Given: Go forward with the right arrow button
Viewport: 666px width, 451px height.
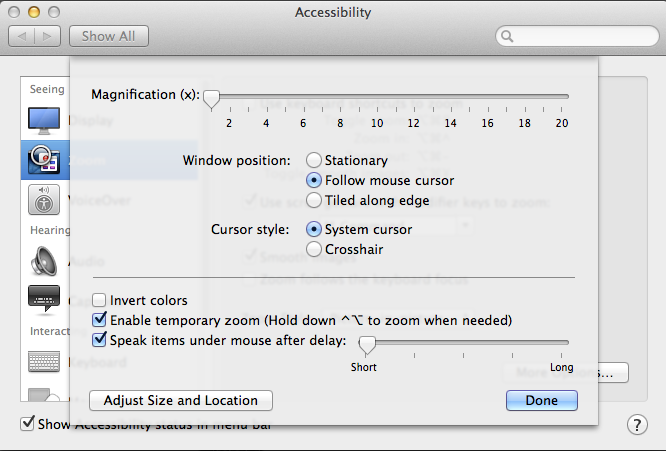Looking at the screenshot, I should tap(47, 37).
